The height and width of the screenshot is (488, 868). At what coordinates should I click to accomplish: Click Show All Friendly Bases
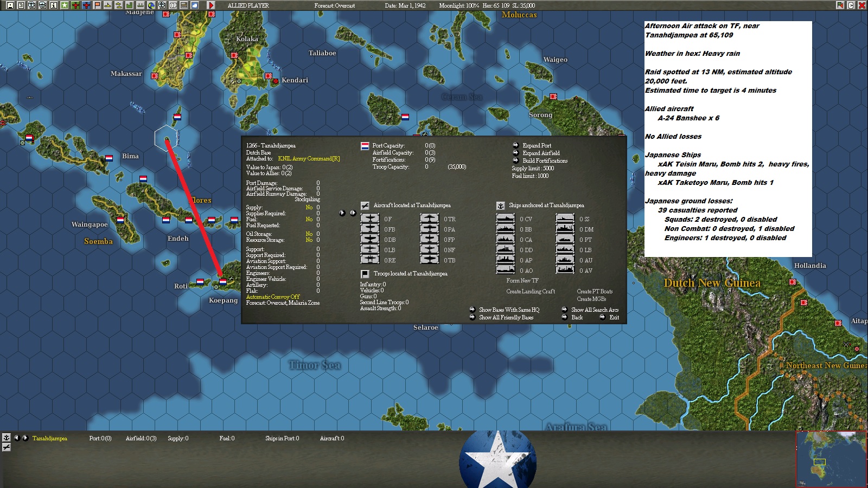(502, 317)
